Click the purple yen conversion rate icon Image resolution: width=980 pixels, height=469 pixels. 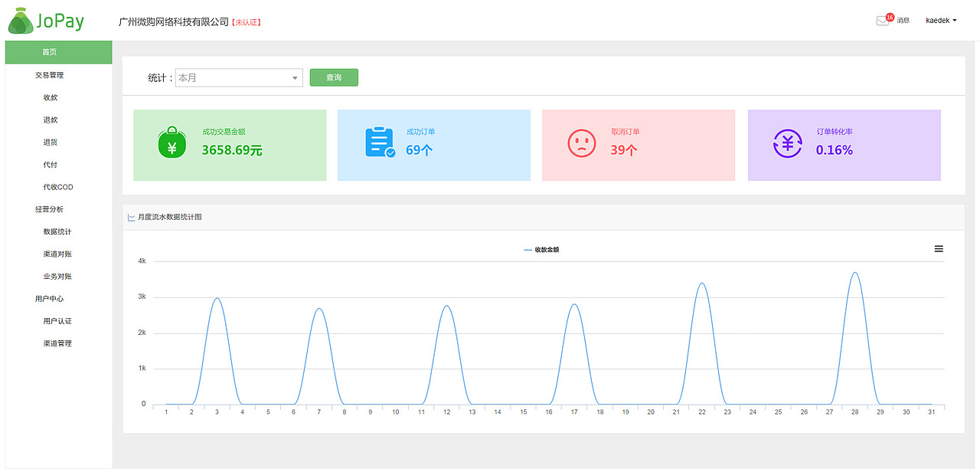(x=787, y=143)
